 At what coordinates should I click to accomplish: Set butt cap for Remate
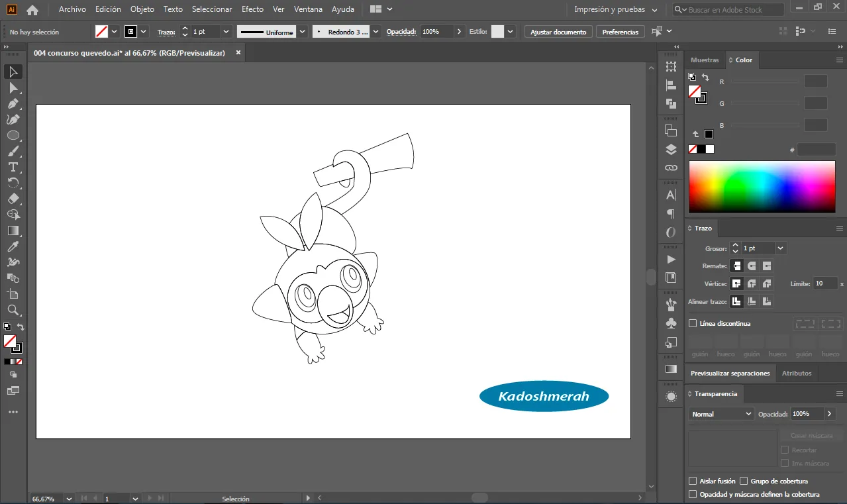(x=736, y=266)
